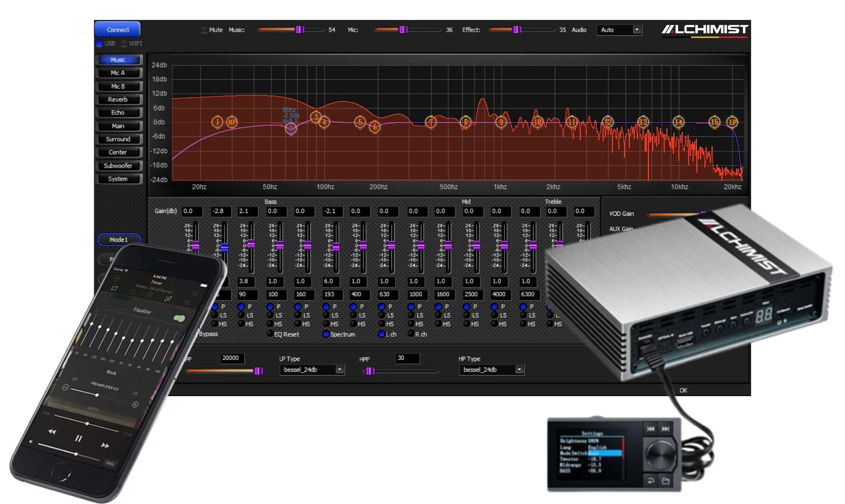Open the Reverb settings tab
This screenshot has width=845, height=504.
[x=119, y=99]
